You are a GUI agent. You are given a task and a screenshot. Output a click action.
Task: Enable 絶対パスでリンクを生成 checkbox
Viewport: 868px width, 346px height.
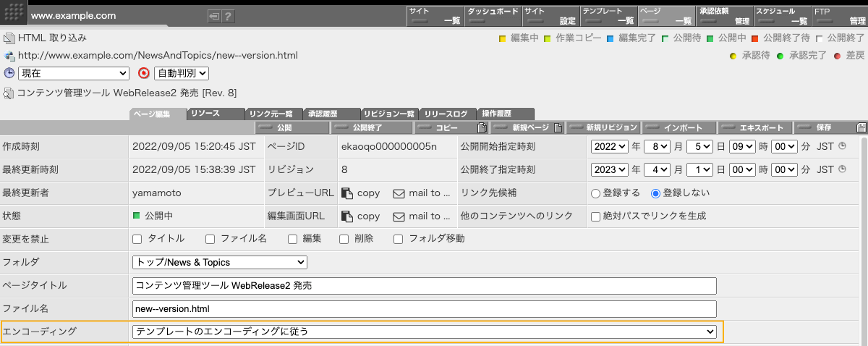point(596,216)
